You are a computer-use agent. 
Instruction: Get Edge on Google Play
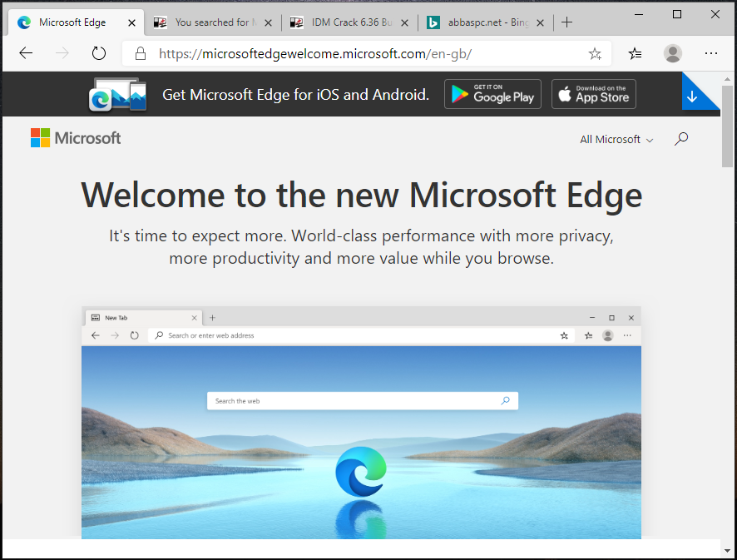(492, 94)
